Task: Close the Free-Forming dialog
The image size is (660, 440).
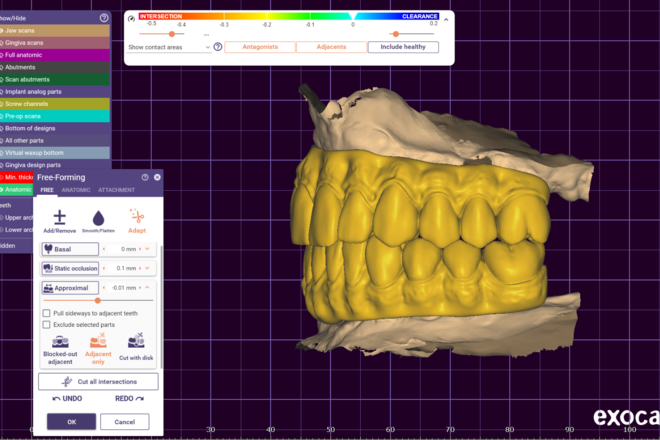Action: [x=157, y=177]
